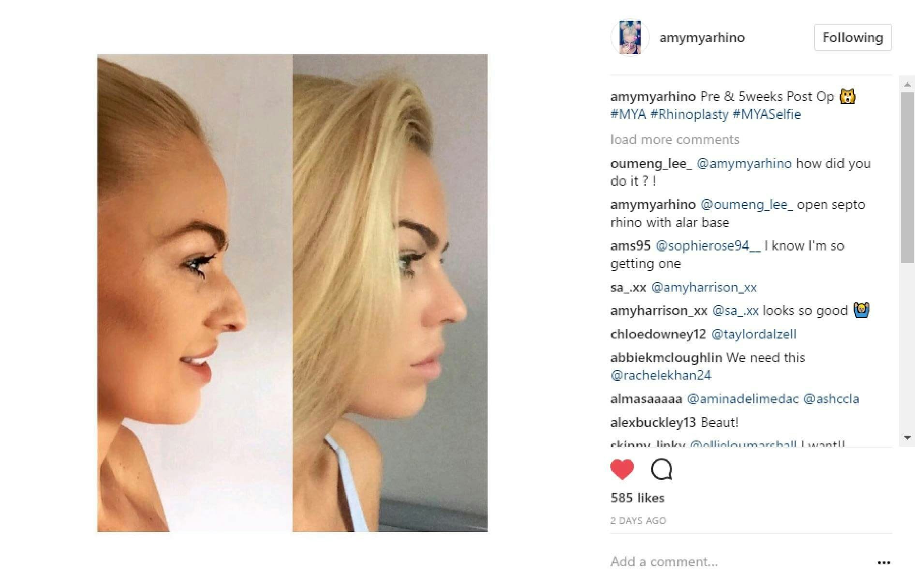Click the comments scrollbar thumb
915x588 pixels.
(x=907, y=177)
